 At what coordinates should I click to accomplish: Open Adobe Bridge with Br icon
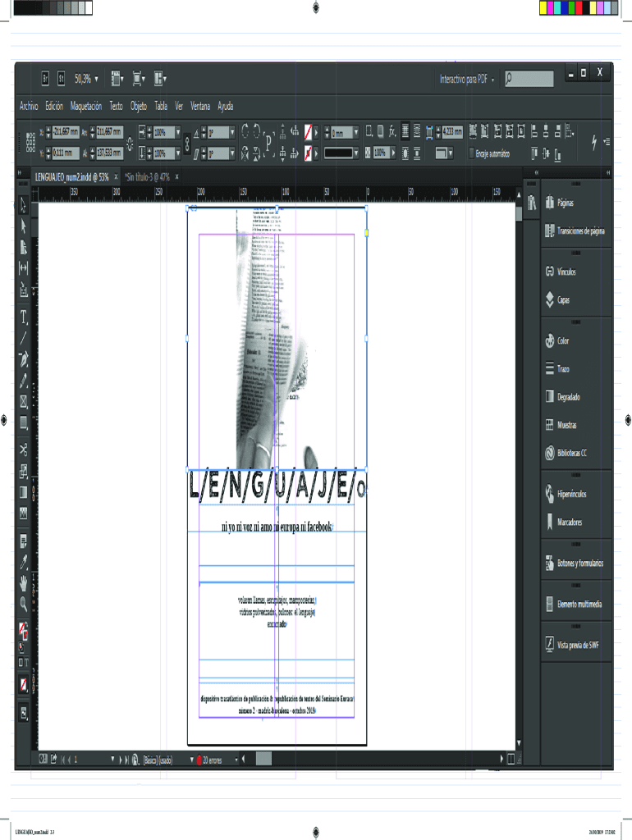pyautogui.click(x=45, y=79)
